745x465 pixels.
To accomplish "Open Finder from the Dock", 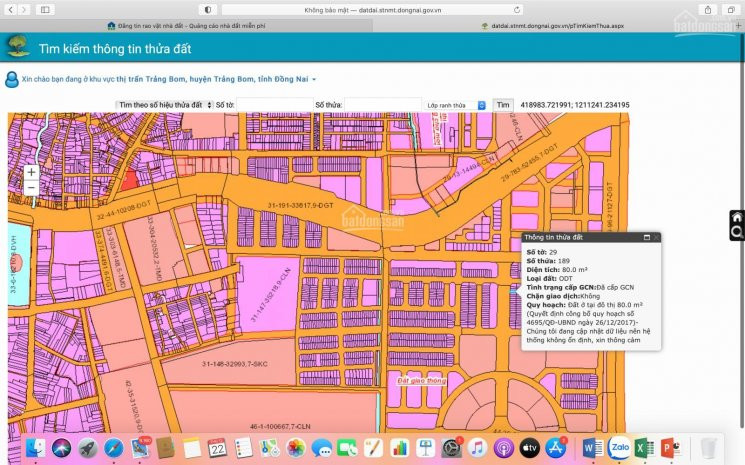I will (35, 448).
